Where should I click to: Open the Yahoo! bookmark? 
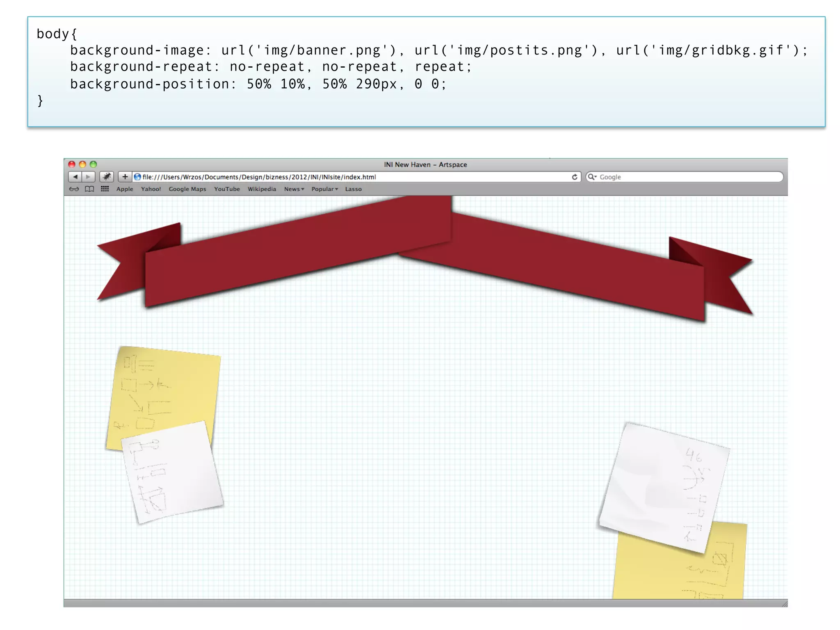(x=151, y=189)
